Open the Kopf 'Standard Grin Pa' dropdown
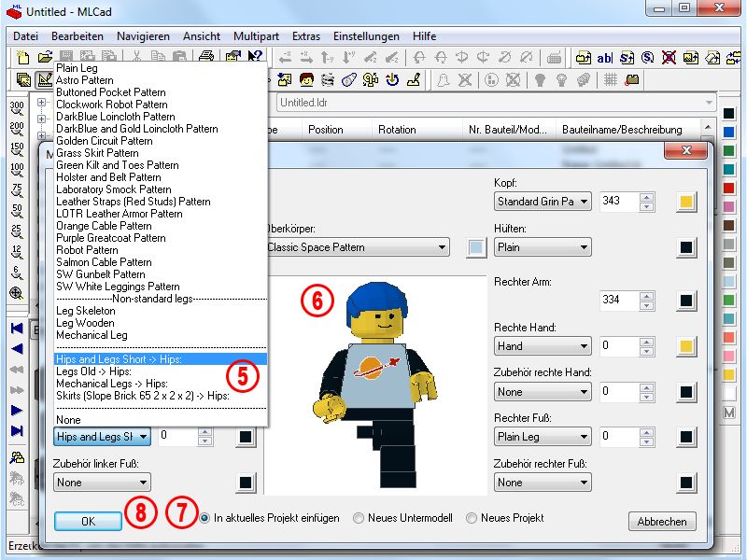Screen dimensions: 747x560 point(543,202)
